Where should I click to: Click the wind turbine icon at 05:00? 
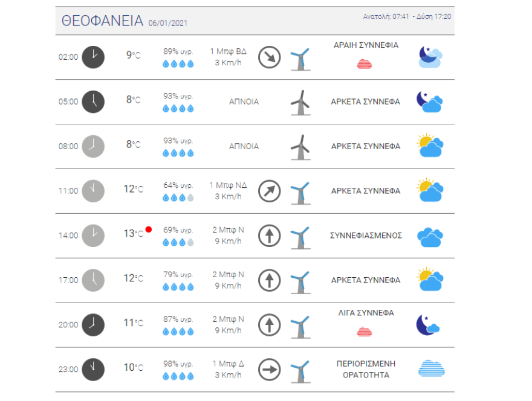tap(300, 102)
